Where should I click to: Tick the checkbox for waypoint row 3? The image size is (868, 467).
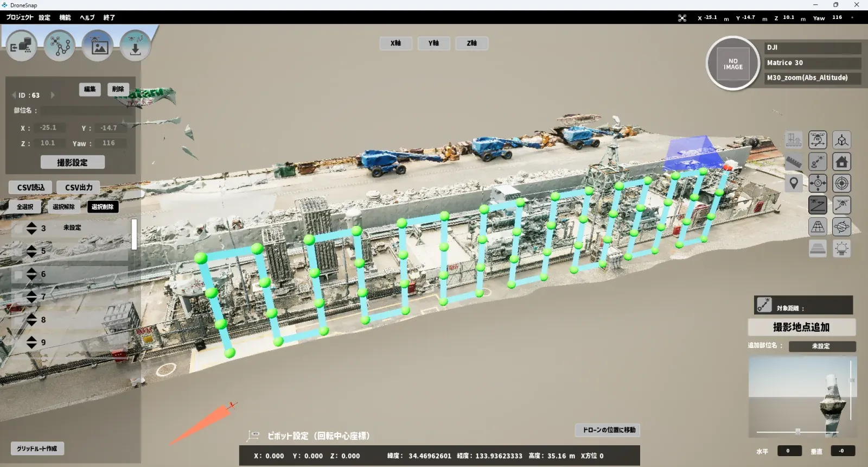[x=18, y=229]
